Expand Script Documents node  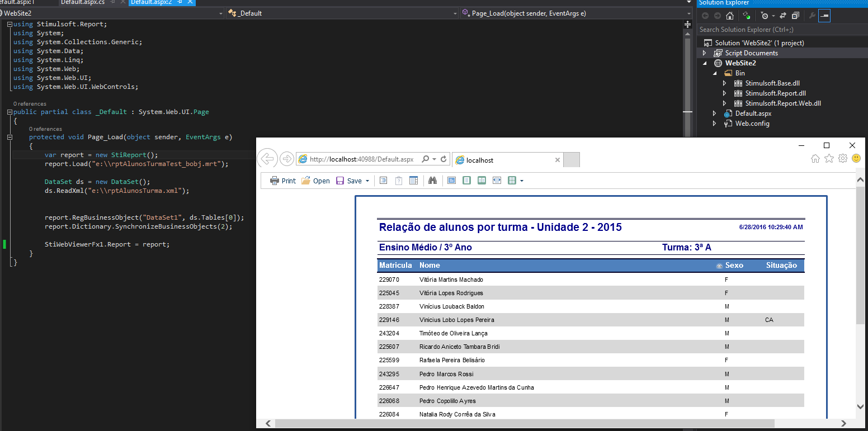[x=705, y=53]
